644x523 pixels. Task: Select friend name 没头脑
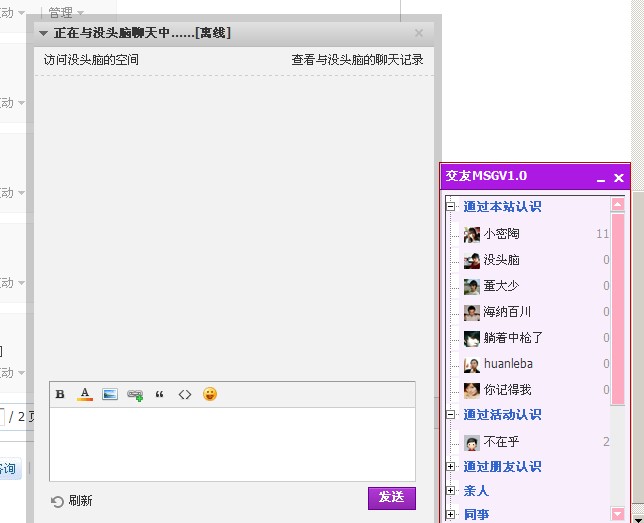point(501,260)
